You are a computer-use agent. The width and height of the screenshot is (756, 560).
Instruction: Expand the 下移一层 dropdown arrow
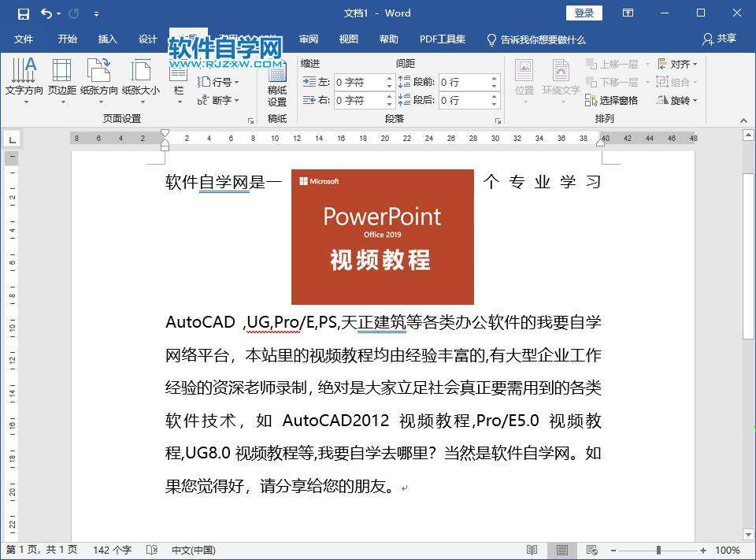(x=647, y=83)
